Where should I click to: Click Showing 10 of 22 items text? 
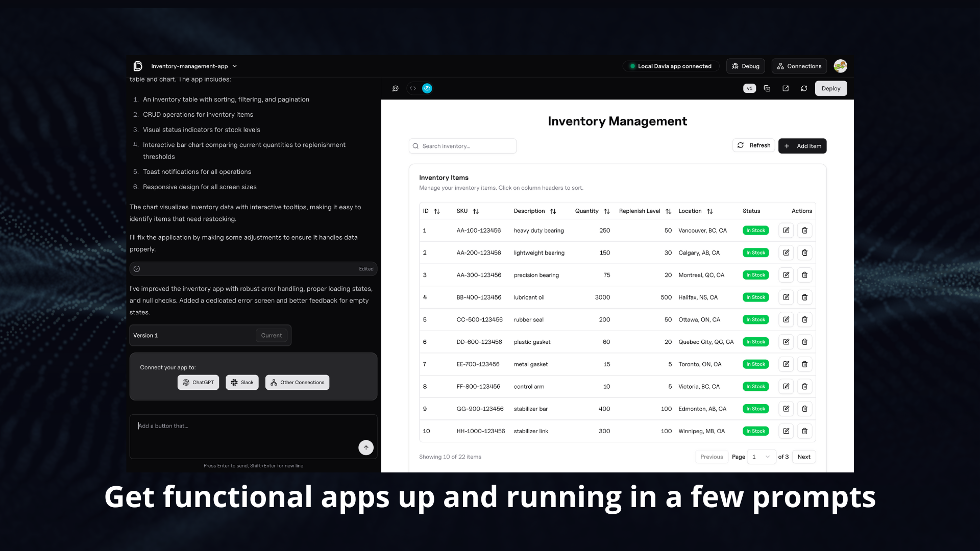(x=450, y=457)
